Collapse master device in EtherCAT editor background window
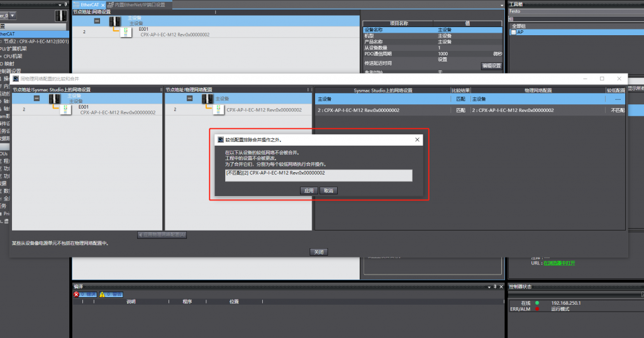The image size is (644, 338). click(x=97, y=21)
